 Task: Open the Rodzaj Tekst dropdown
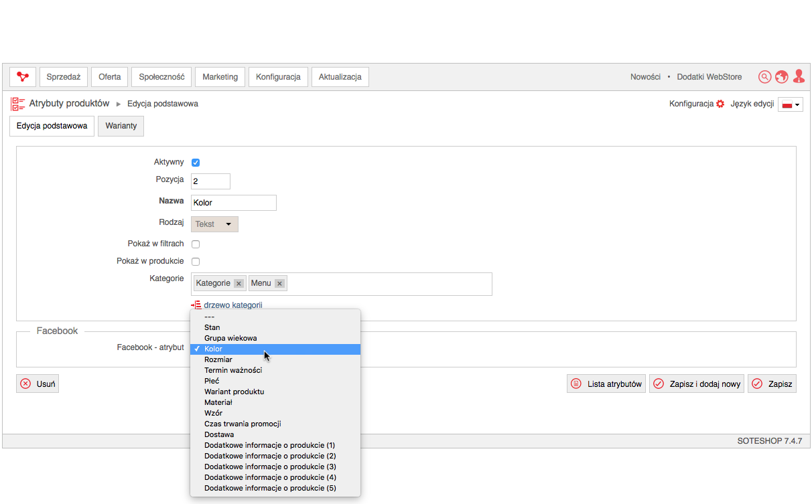point(214,224)
